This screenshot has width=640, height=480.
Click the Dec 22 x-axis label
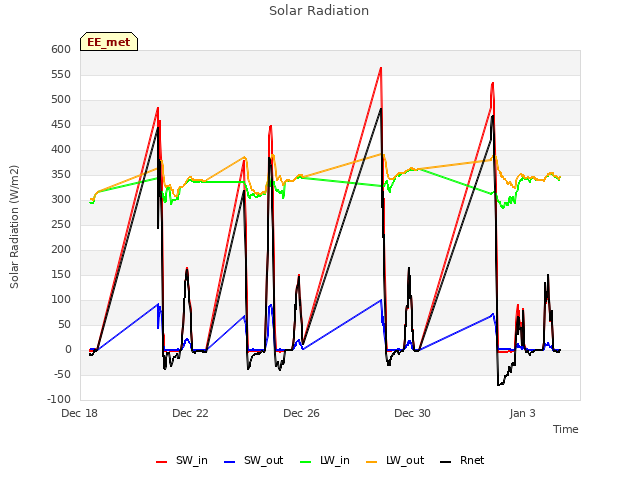click(190, 413)
